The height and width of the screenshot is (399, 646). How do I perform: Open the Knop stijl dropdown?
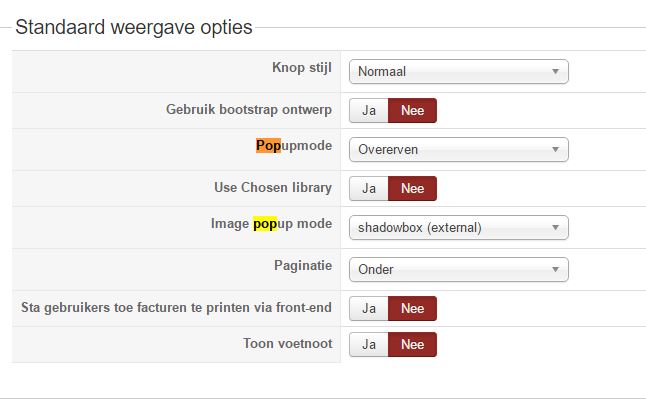(459, 71)
